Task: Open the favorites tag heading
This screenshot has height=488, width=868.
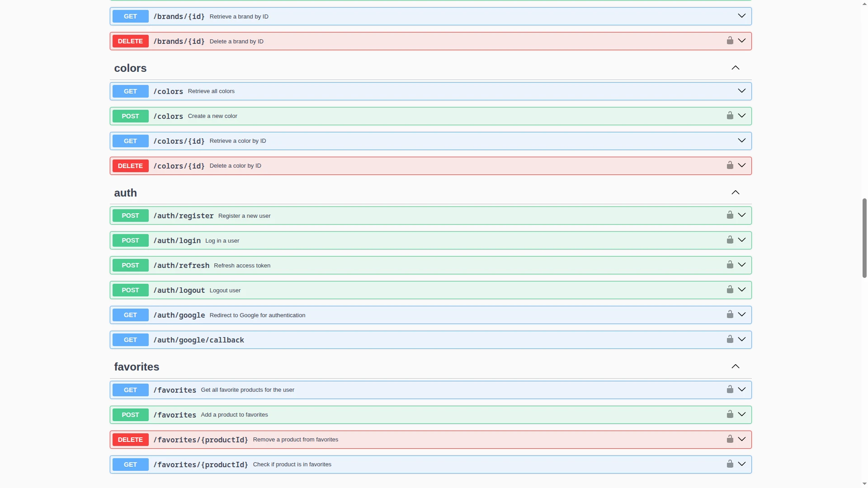Action: pos(137,367)
